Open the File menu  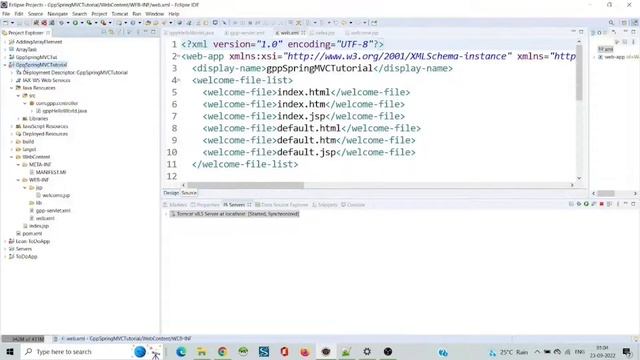point(6,14)
